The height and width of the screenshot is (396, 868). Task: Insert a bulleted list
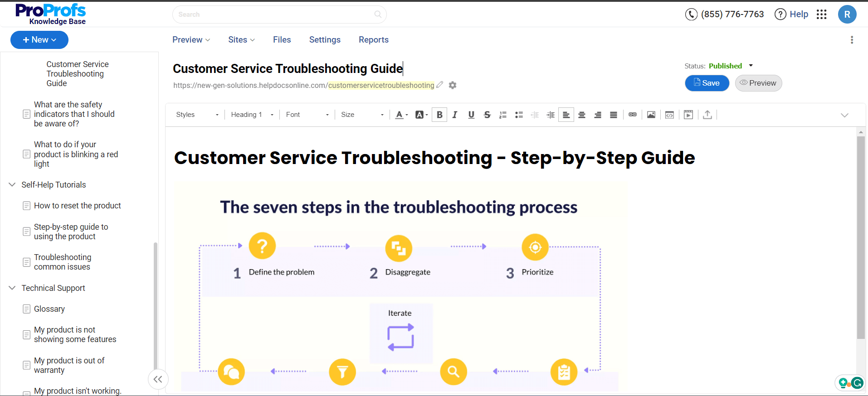click(x=519, y=115)
